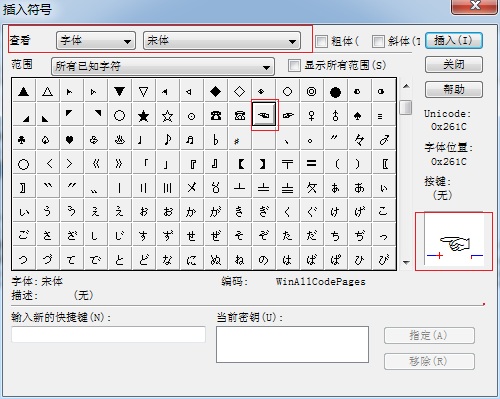Screen dimensions: 500x399
Task: Pick the black heart suit symbol
Action: tap(69, 140)
